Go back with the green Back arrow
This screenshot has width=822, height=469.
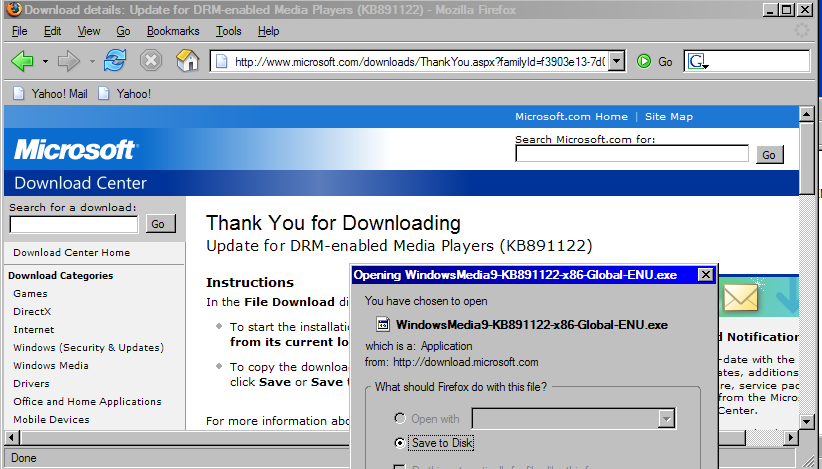point(22,61)
